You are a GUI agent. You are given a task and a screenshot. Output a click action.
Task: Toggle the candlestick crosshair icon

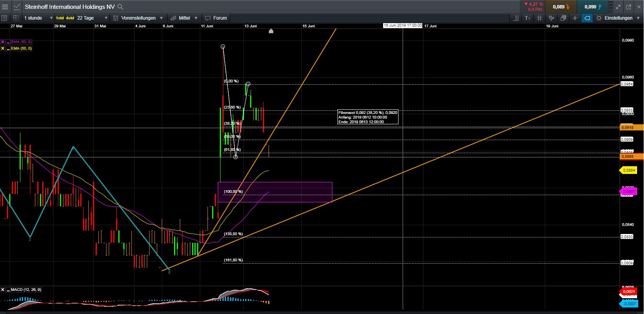tap(575, 18)
